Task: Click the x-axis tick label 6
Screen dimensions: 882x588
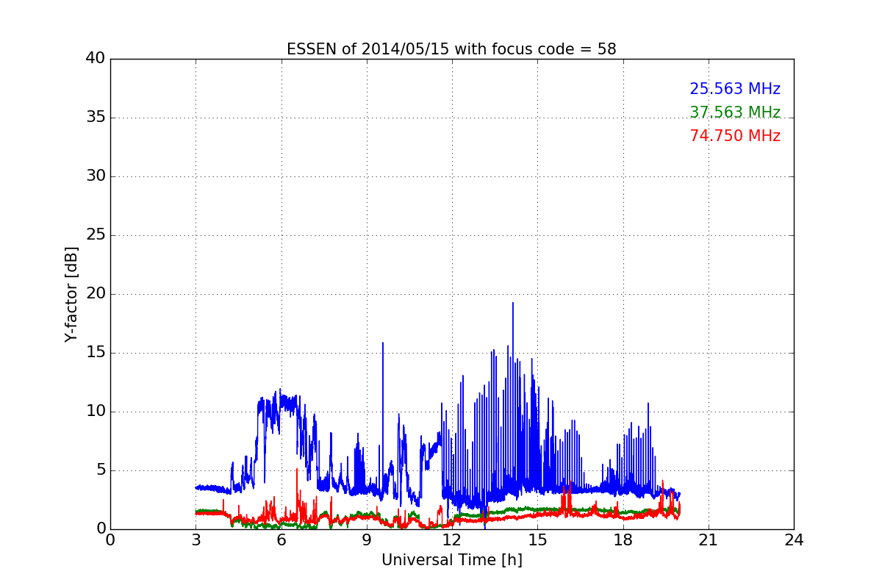Action: coord(281,539)
